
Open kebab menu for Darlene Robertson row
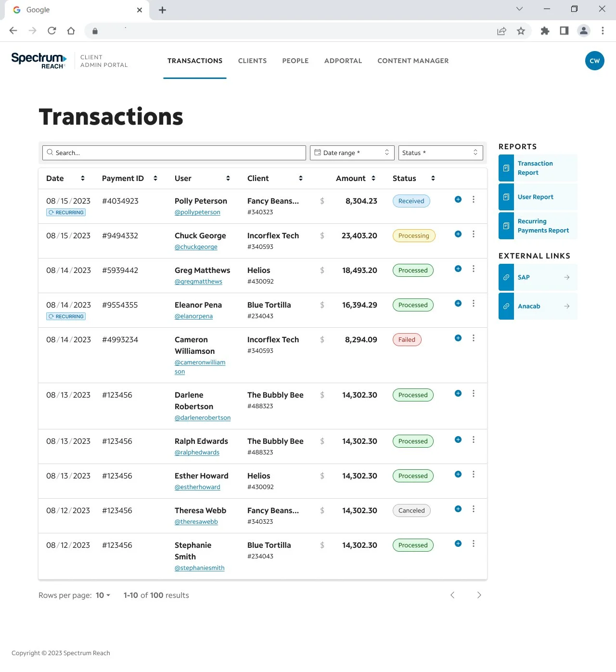tap(474, 393)
